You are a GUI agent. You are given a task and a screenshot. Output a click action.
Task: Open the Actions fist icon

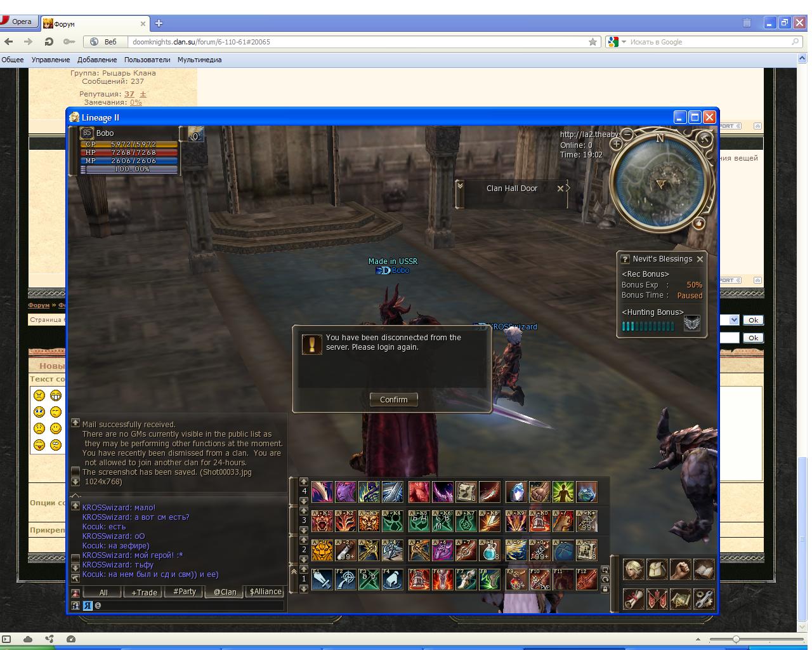680,570
